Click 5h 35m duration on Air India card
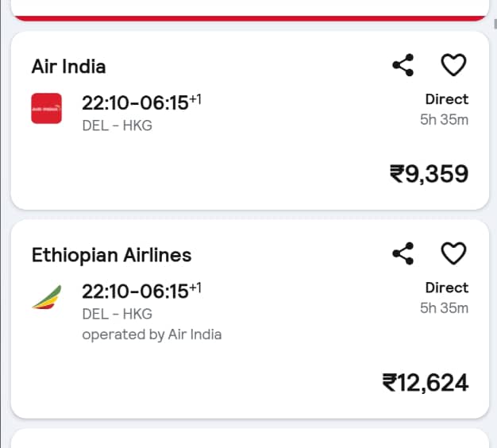 444,119
